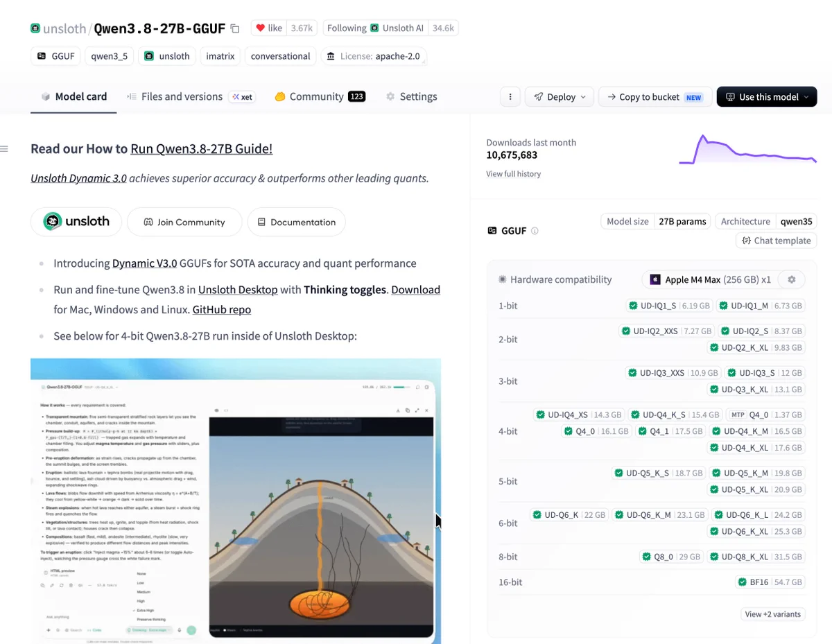Open Run Qwen3.8-27B Guide link

(x=202, y=148)
